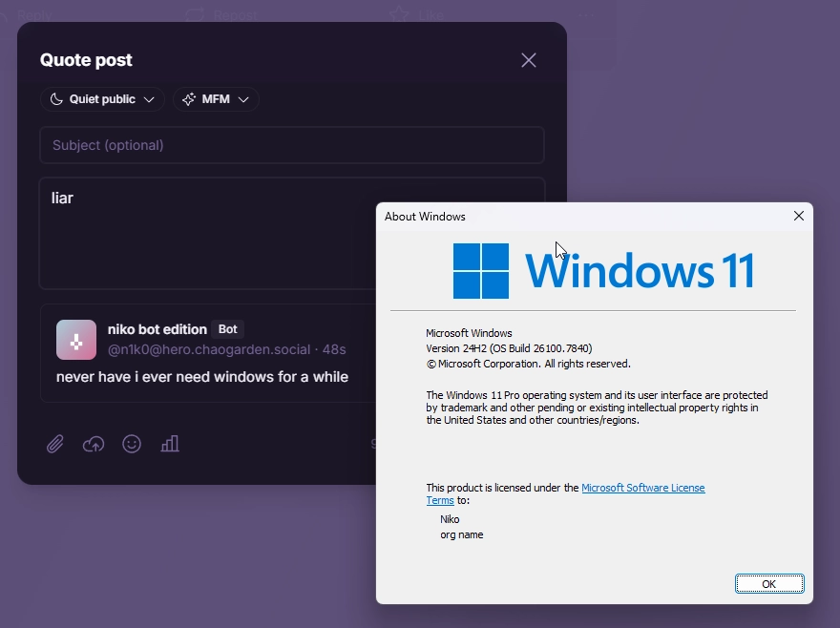This screenshot has height=628, width=840.
Task: Click the 48s timestamp on the quoted post
Action: [334, 349]
